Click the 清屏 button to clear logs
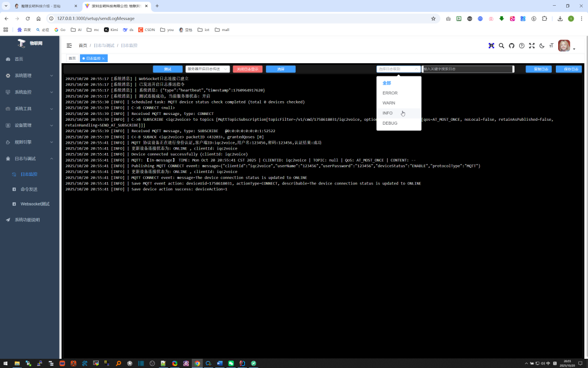 (x=280, y=69)
